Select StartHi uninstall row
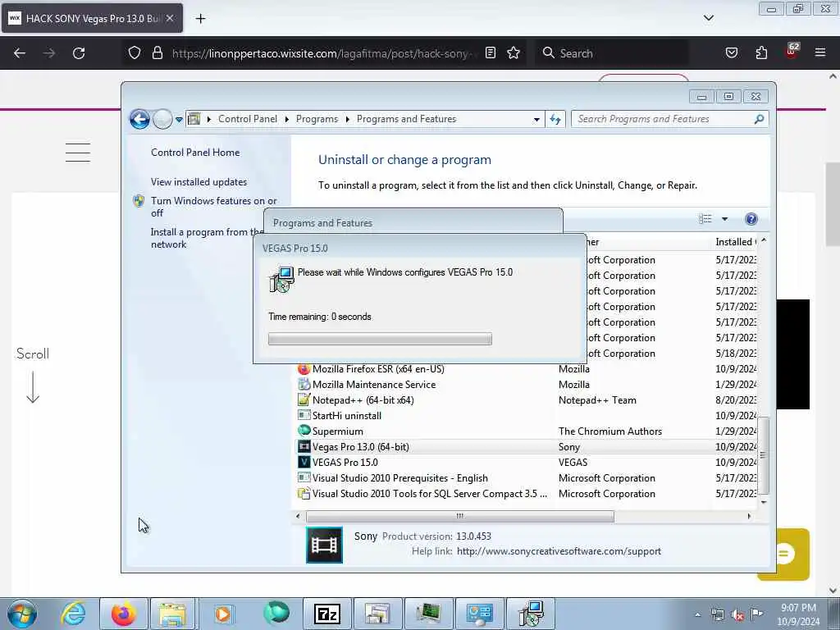Viewport: 840px width, 630px height. pos(527,415)
